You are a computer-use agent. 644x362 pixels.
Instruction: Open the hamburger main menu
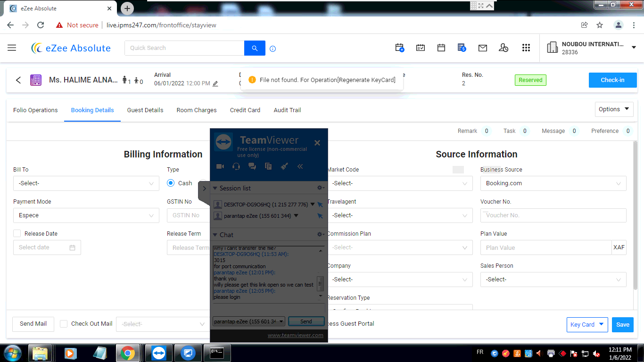[x=12, y=48]
